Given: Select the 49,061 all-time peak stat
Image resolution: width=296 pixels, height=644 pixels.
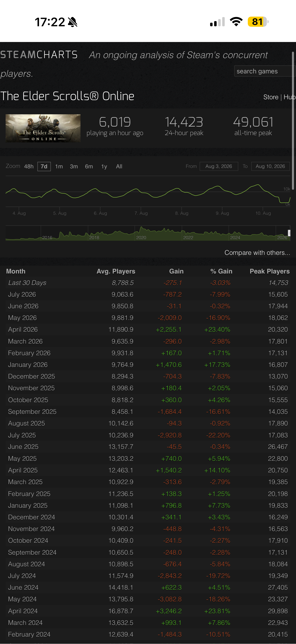Looking at the screenshot, I should (253, 126).
